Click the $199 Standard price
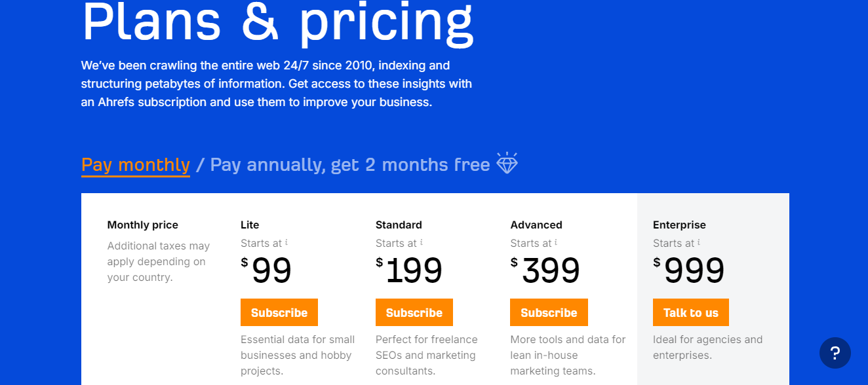 coord(413,269)
